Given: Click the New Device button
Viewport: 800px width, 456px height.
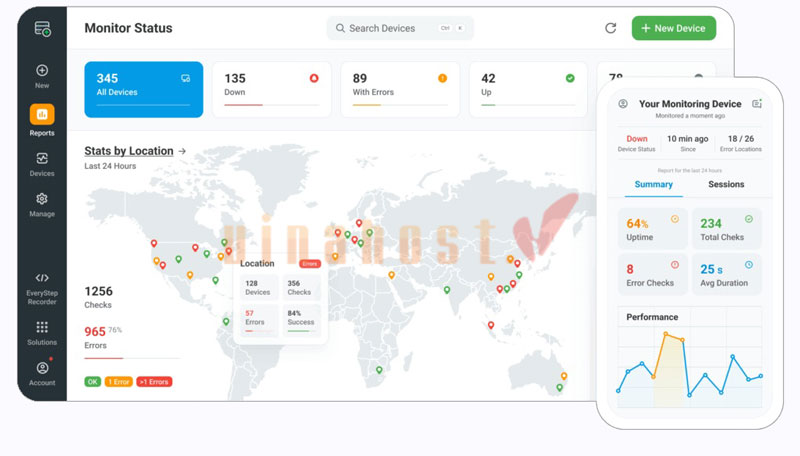Looking at the screenshot, I should 673,28.
